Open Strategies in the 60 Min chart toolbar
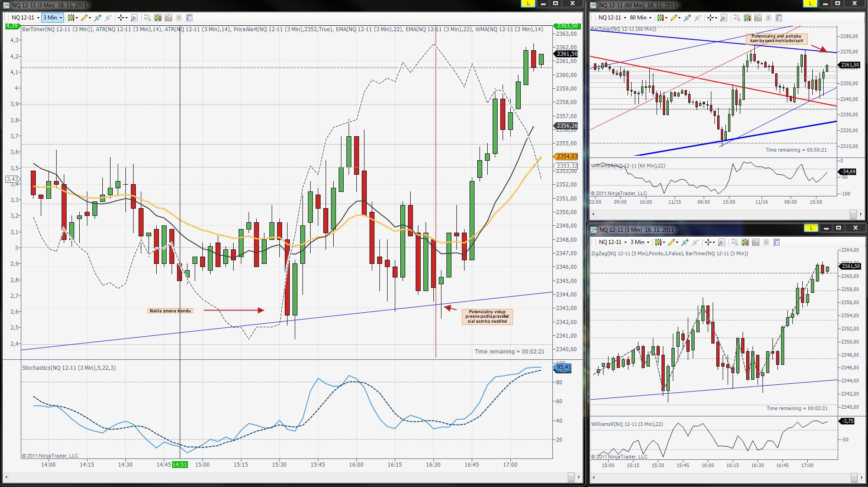This screenshot has height=487, width=868. point(768,18)
